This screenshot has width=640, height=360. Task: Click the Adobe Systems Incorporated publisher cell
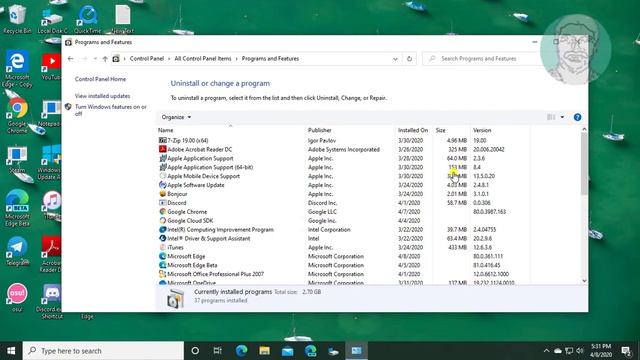[344, 149]
